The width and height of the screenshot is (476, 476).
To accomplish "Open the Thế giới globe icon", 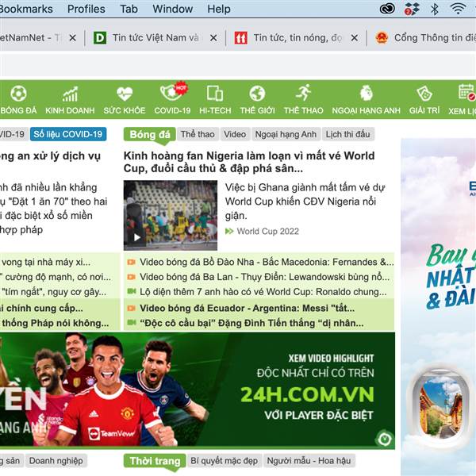I will (257, 93).
